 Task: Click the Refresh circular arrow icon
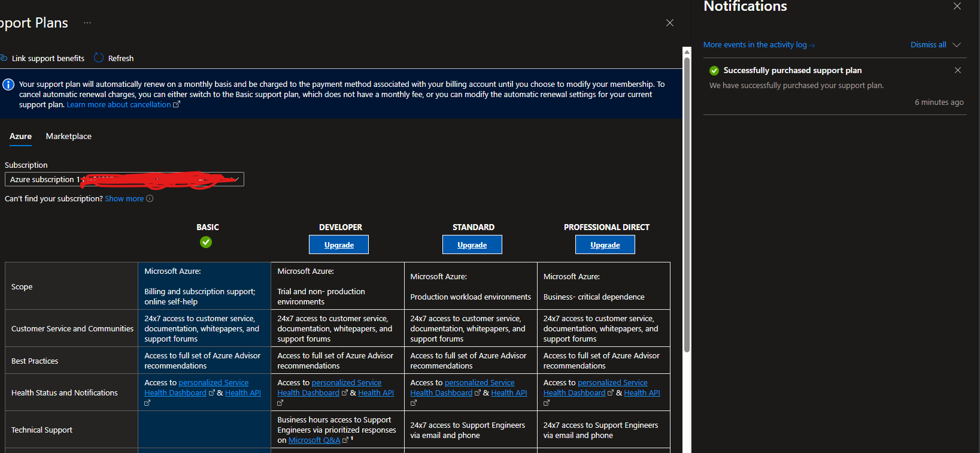point(99,58)
